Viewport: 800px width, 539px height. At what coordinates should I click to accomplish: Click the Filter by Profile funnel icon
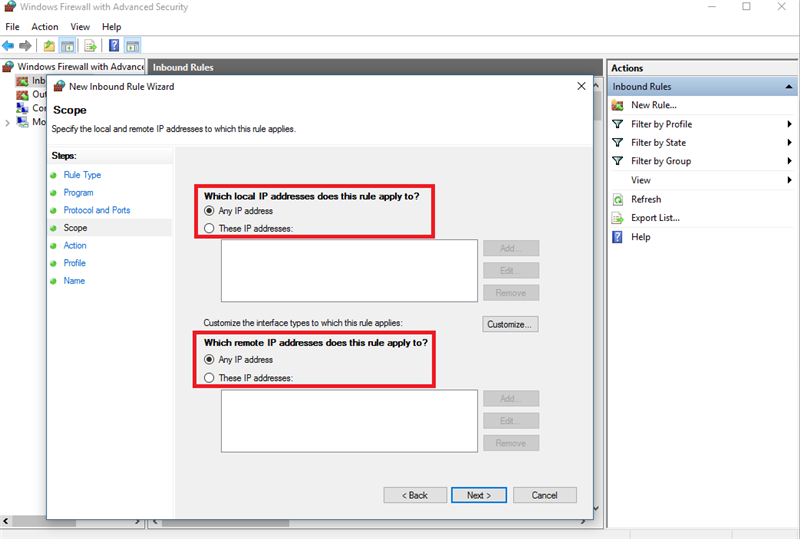point(619,124)
